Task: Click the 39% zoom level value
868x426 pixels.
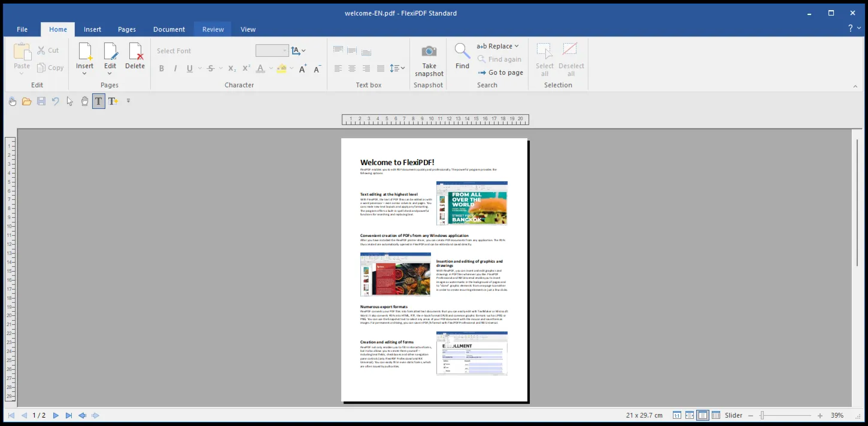Action: tap(837, 415)
